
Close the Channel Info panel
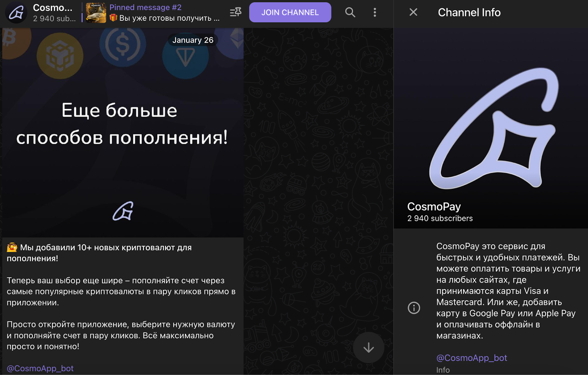[413, 12]
